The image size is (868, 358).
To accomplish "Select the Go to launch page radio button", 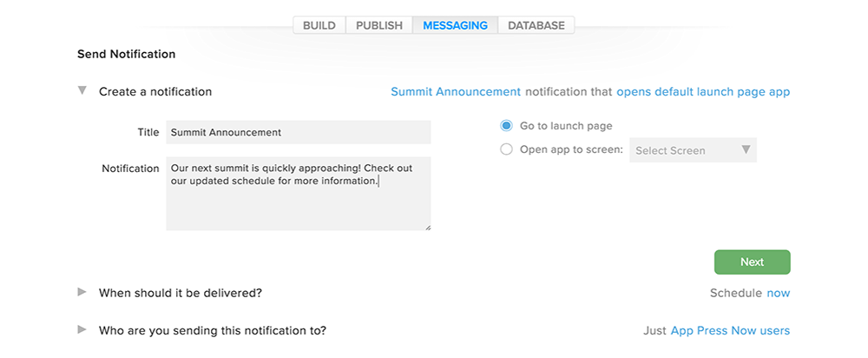I will [x=506, y=126].
